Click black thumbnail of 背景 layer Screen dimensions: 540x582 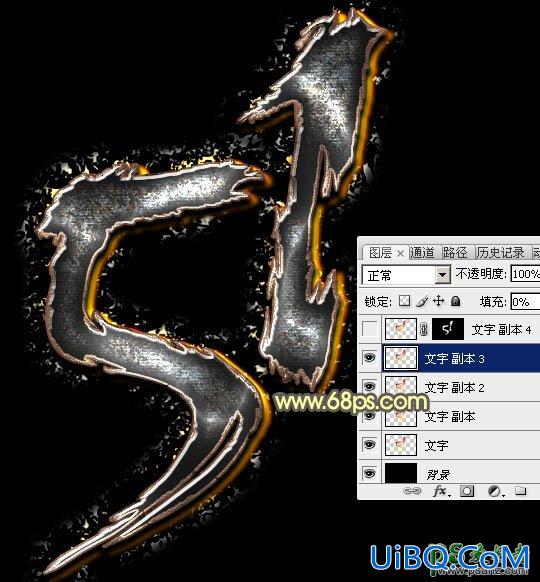coord(401,473)
